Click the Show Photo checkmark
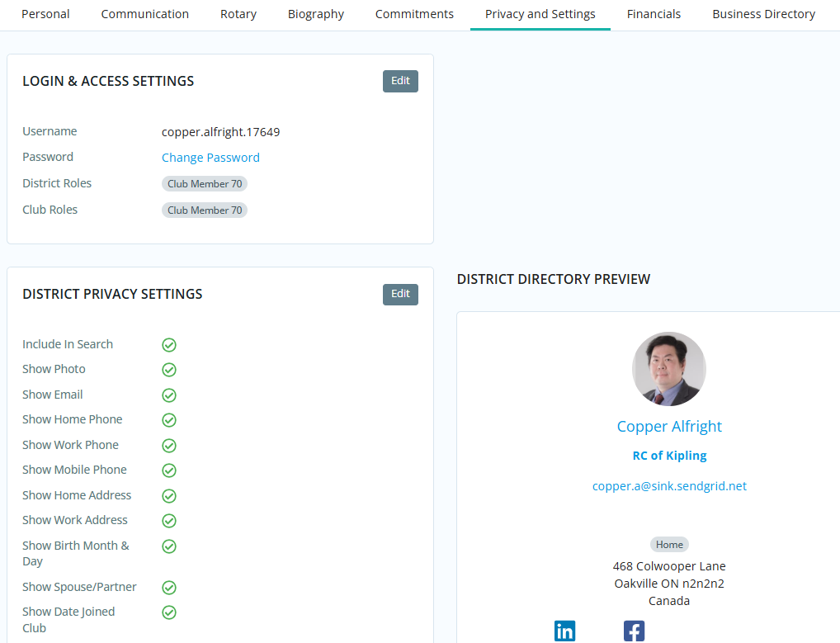Image resolution: width=840 pixels, height=643 pixels. point(169,370)
